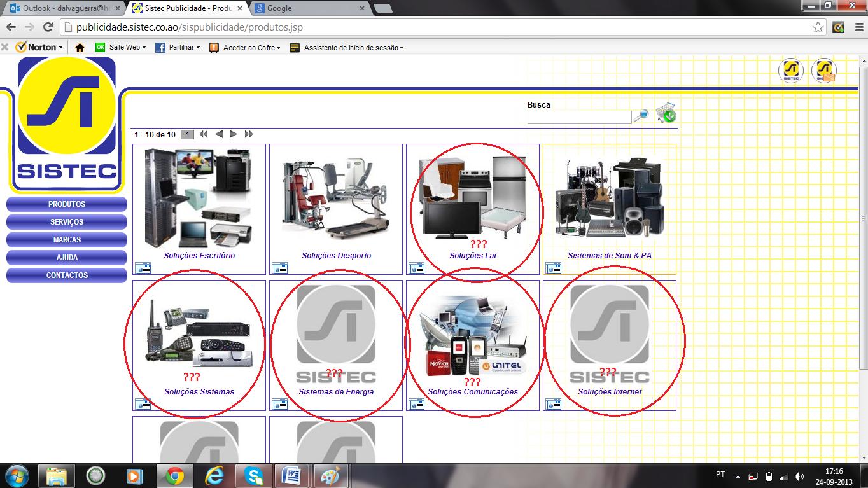Open the Sistec mail envelope icon
This screenshot has height=488, width=868.
pyautogui.click(x=825, y=71)
